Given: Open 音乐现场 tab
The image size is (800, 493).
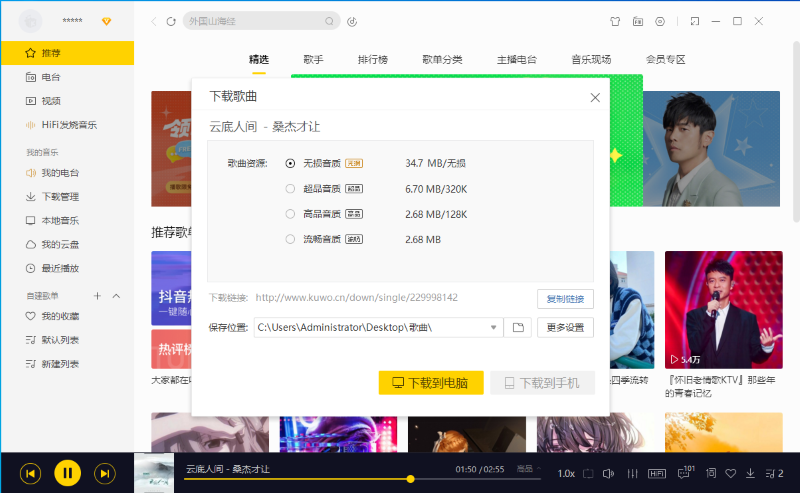Looking at the screenshot, I should coord(591,60).
